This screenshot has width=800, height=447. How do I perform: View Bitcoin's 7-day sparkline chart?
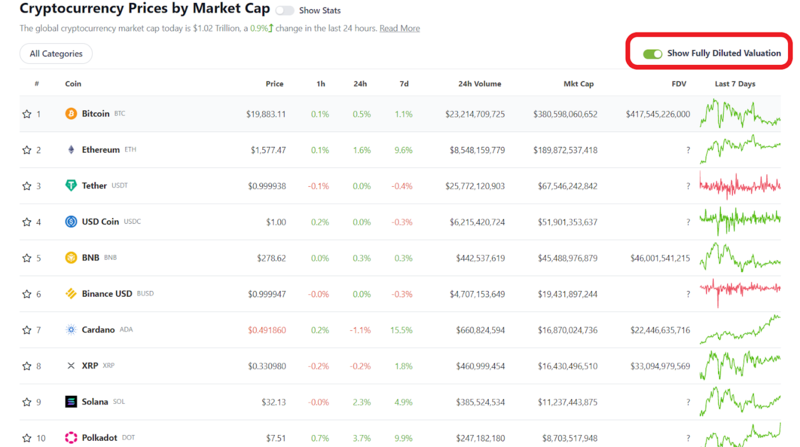click(740, 114)
